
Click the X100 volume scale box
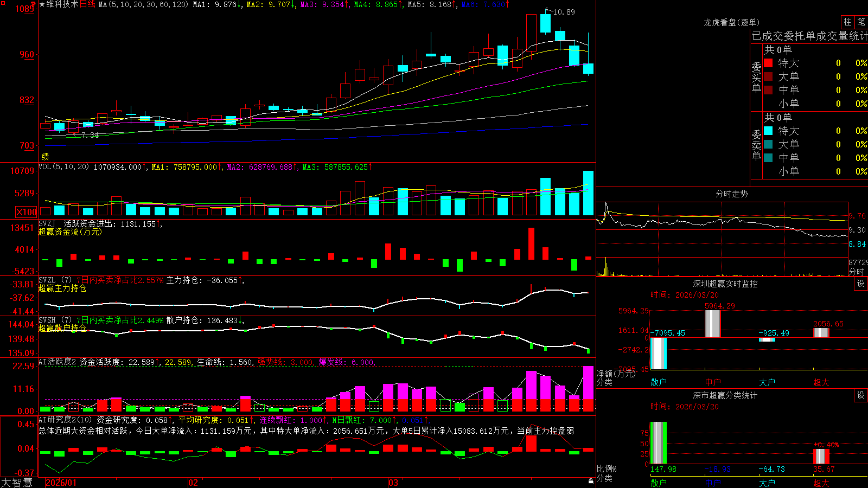(x=27, y=212)
